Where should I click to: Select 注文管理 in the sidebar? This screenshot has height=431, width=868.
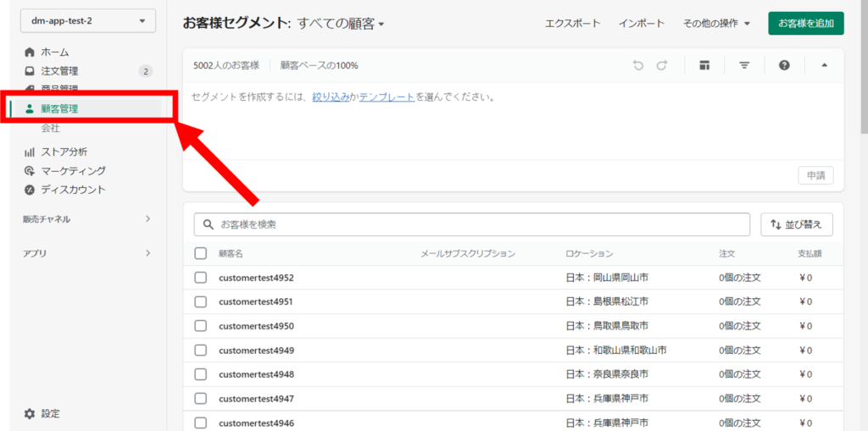pyautogui.click(x=59, y=71)
